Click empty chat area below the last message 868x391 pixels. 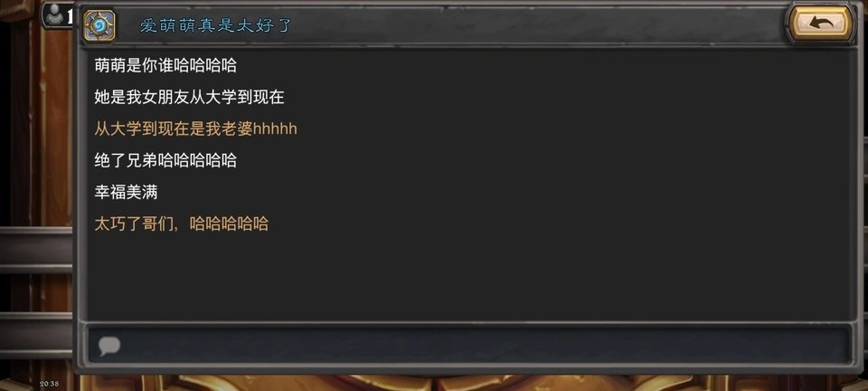(469, 277)
